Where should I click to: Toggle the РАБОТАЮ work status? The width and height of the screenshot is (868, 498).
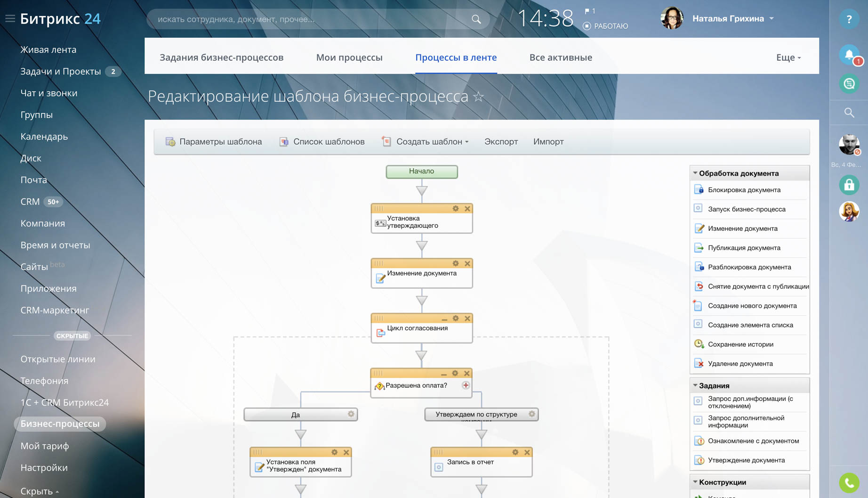pyautogui.click(x=605, y=26)
